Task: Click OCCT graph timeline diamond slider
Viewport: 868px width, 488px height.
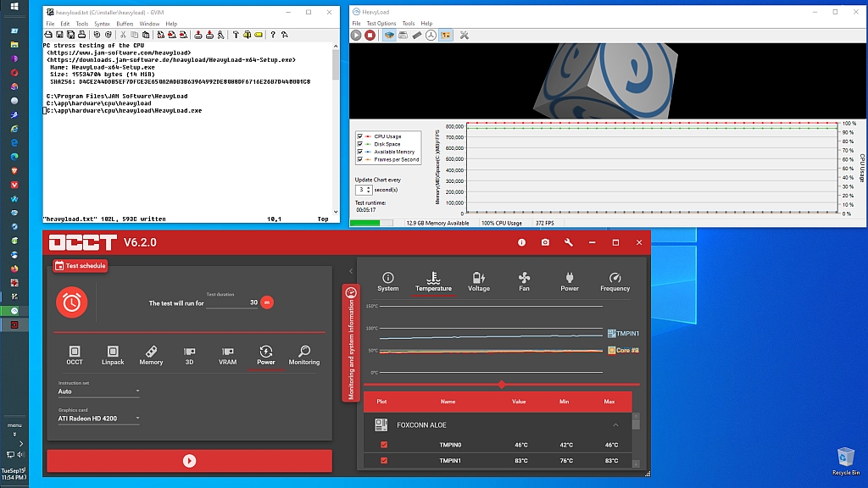Action: 502,384
